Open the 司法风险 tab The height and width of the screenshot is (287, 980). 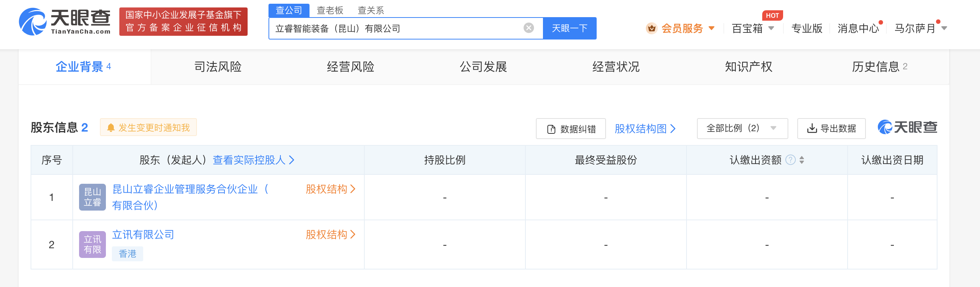[218, 67]
